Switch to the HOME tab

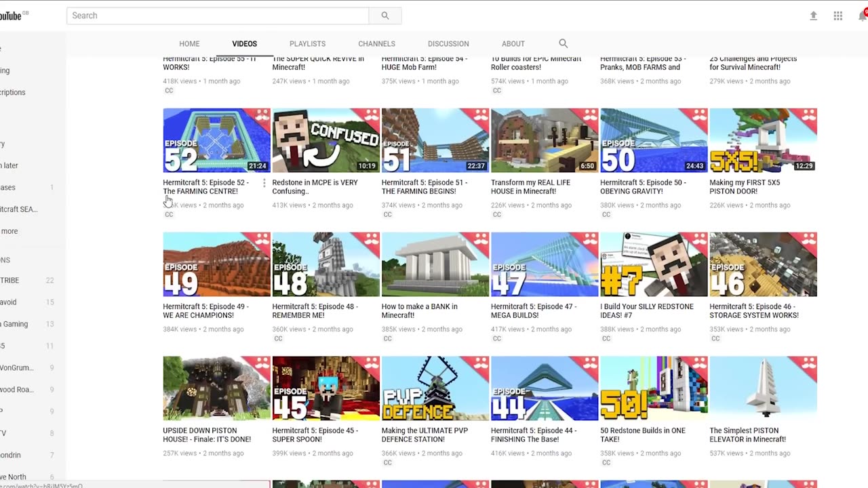189,43
